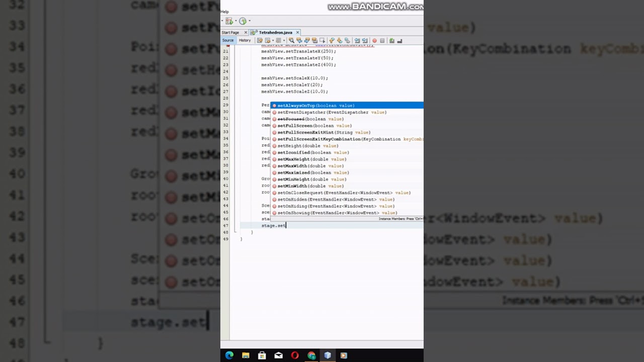Choose setFullScreenExitHint(String value) completion
The width and height of the screenshot is (644, 362).
coord(347,132)
